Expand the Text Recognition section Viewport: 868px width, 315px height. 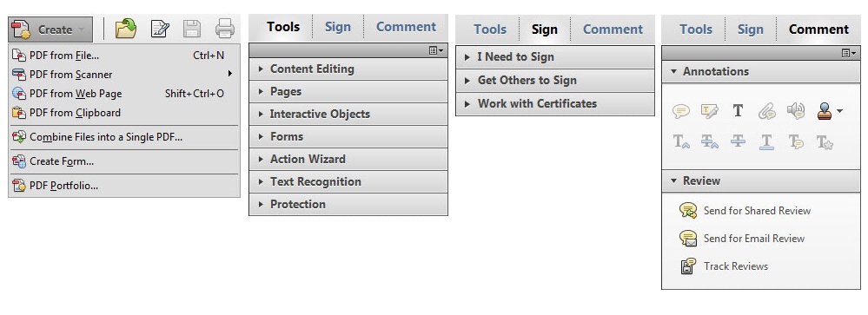(348, 182)
